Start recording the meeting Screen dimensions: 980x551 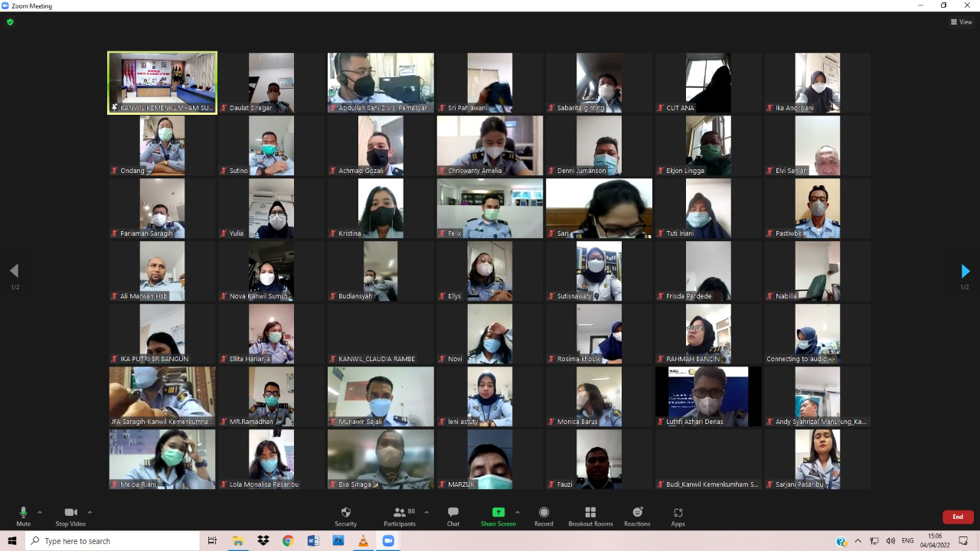point(544,516)
